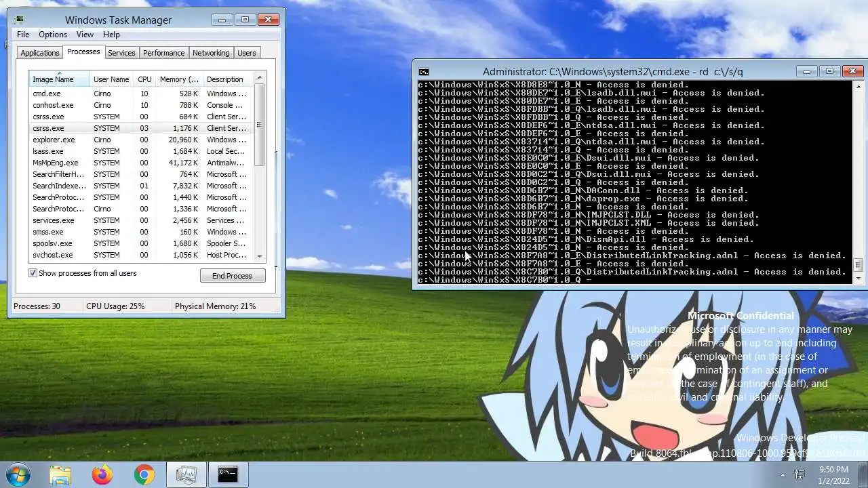Click the process list scrollbar thumb

pyautogui.click(x=259, y=125)
